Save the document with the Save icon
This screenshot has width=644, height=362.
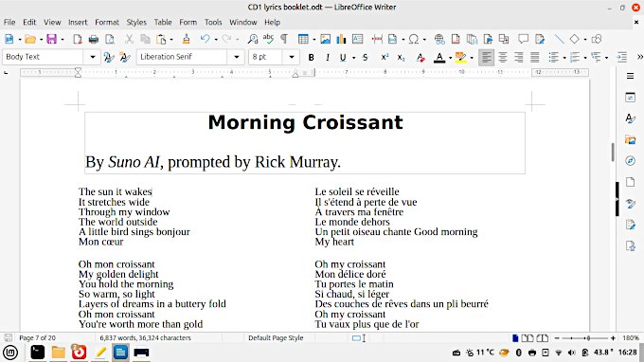point(51,39)
